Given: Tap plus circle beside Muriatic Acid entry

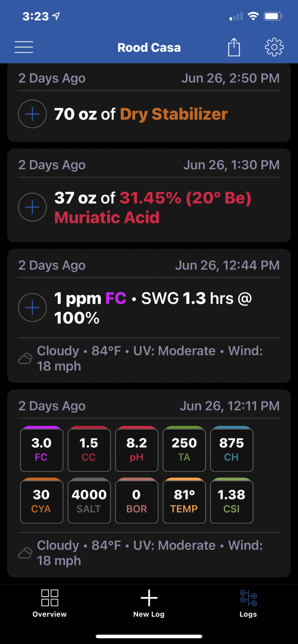Looking at the screenshot, I should (x=33, y=207).
